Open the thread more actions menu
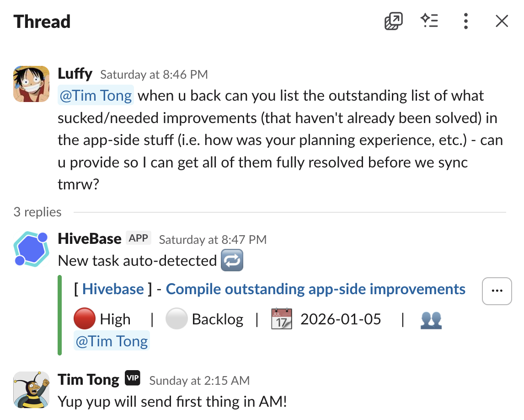Screen dimensions: 524x420 (x=465, y=22)
